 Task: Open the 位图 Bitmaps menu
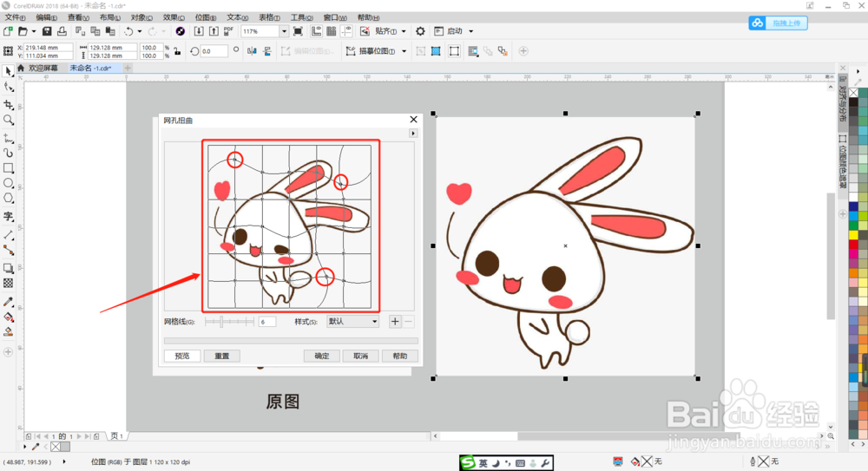(206, 17)
